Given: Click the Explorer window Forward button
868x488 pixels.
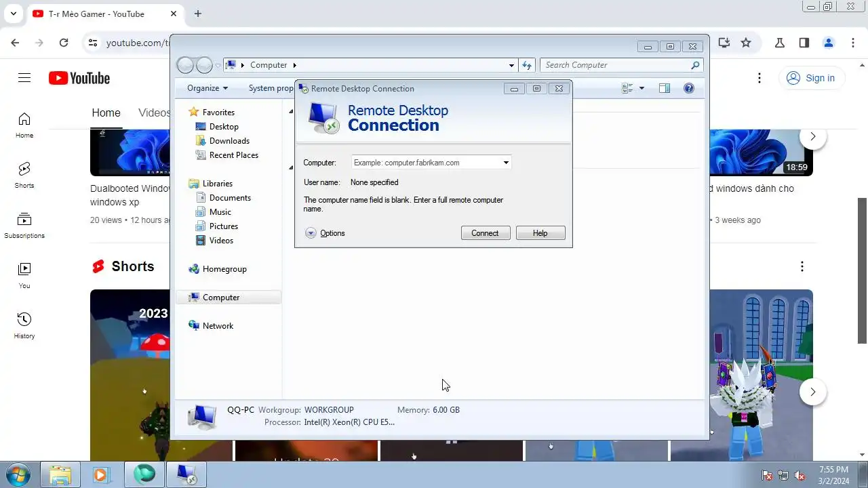Looking at the screenshot, I should click(204, 65).
